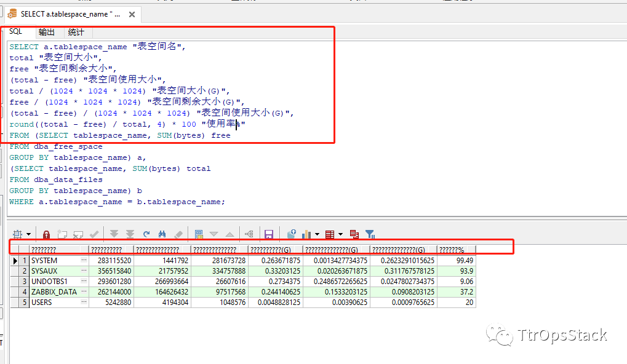Click the usage cell showing 93.9
Screen dimensions: 627x364
457,271
